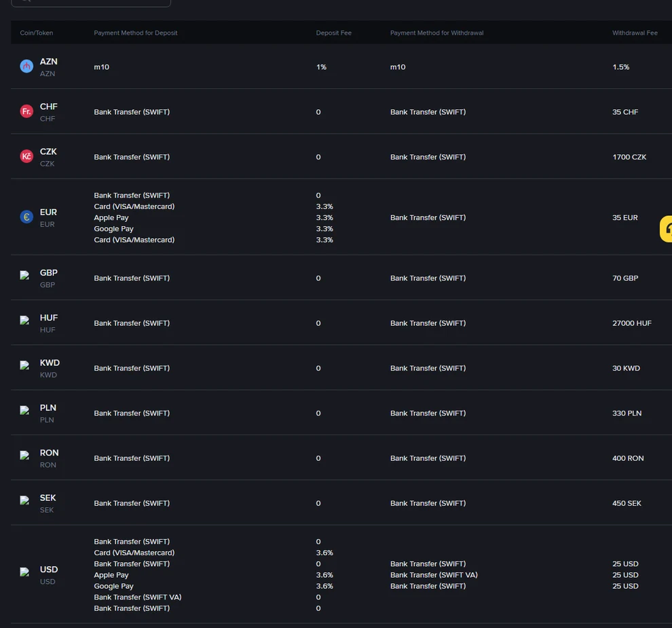Select the 1% deposit fee for AZN

[321, 67]
